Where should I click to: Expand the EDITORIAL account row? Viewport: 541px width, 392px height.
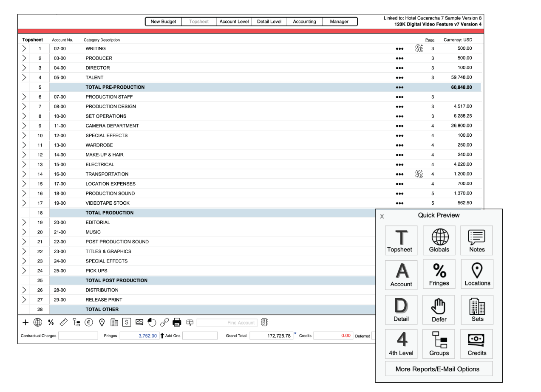(24, 222)
